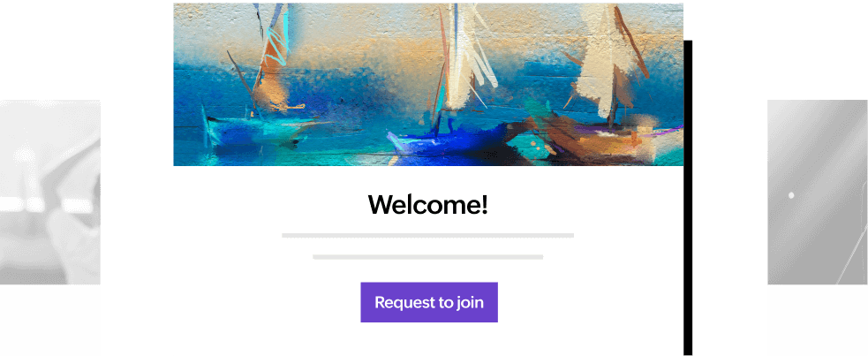Select the shorter gray placeholder line

pyautogui.click(x=428, y=257)
